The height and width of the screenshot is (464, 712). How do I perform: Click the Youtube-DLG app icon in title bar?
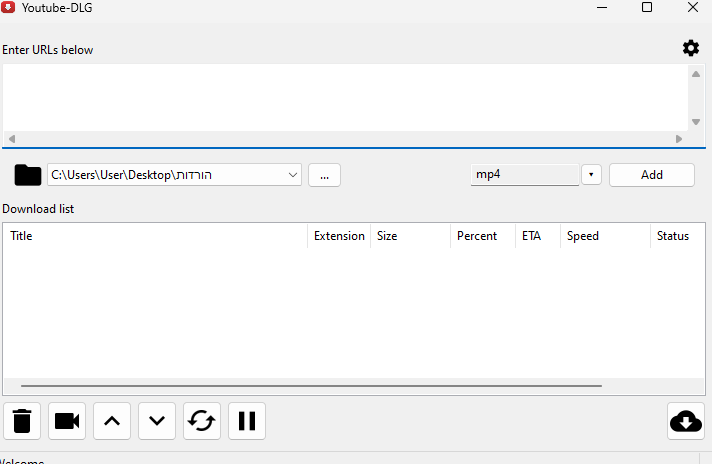(x=8, y=7)
